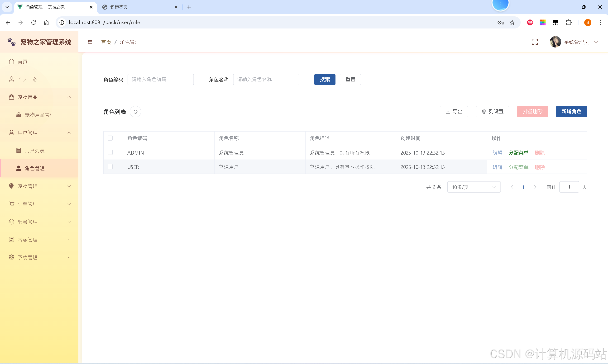Viewport: 608px width, 364px height.
Task: Click the 批量删除 button
Action: [x=532, y=112]
